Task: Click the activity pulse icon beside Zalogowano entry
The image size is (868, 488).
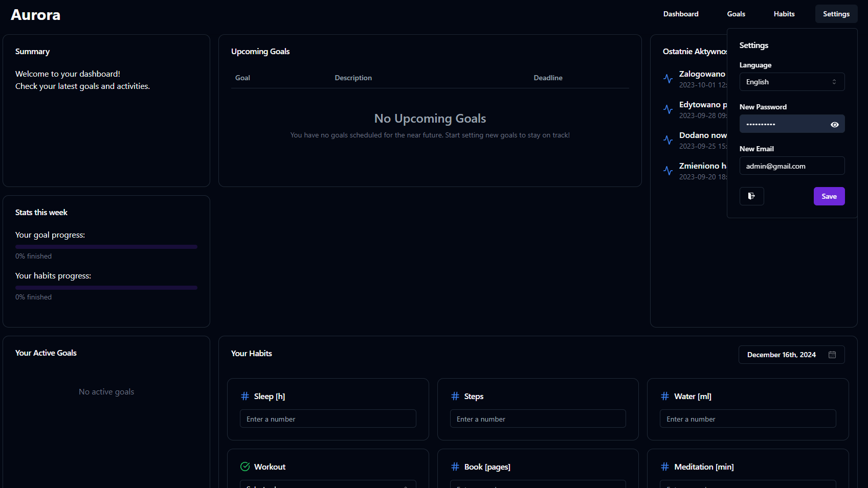Action: click(x=668, y=79)
